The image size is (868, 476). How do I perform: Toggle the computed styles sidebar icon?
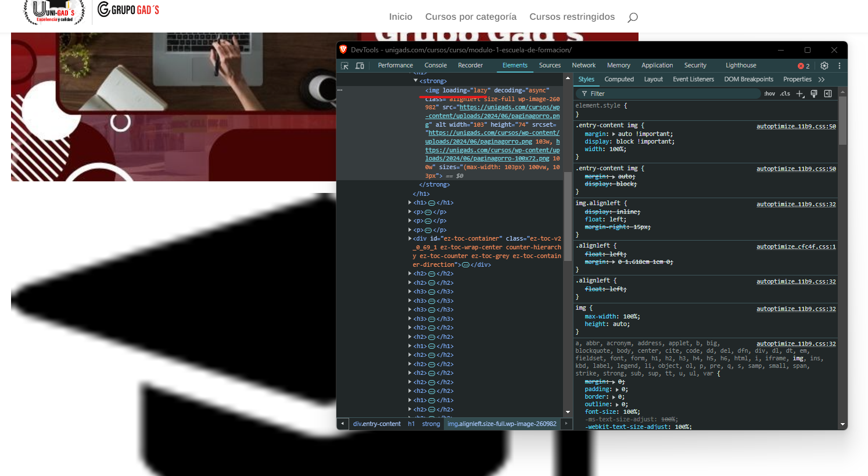click(x=828, y=94)
